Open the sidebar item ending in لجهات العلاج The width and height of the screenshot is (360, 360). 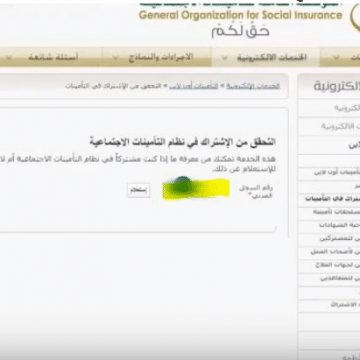[337, 265]
